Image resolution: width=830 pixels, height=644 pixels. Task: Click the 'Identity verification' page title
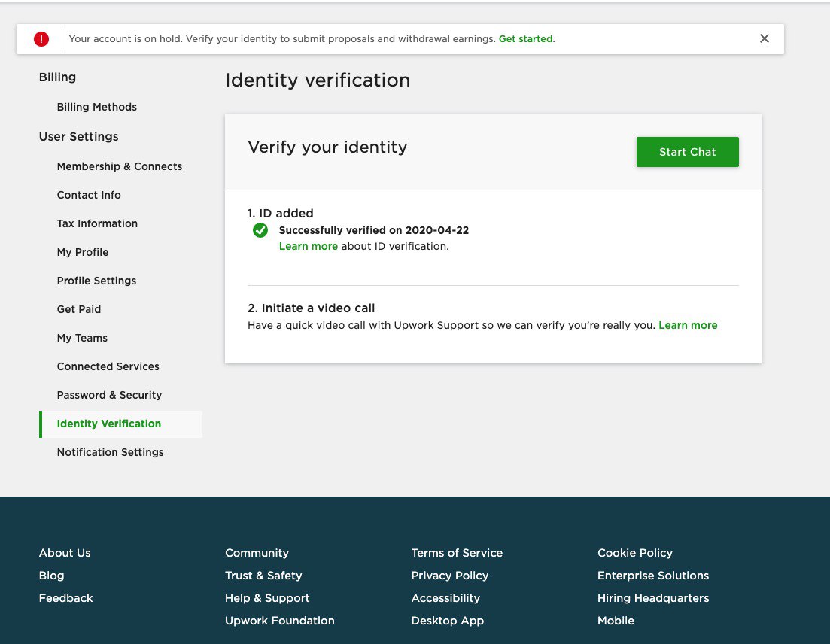click(318, 80)
